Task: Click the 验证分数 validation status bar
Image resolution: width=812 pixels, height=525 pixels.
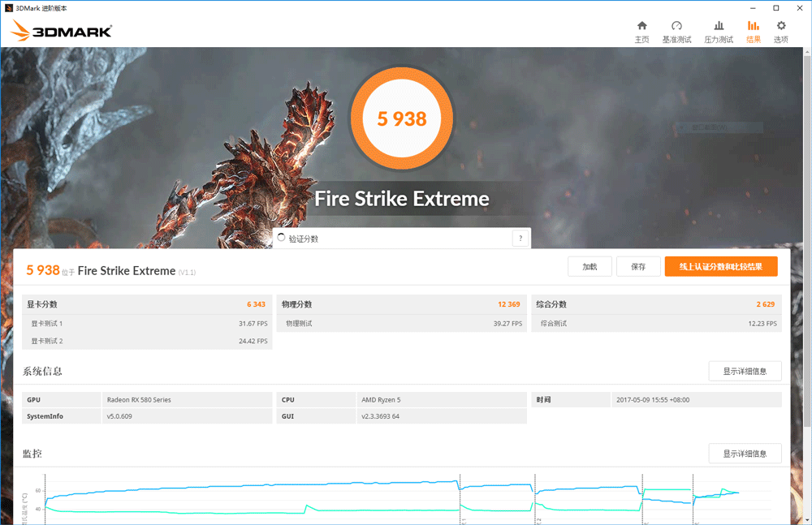Action: (390, 239)
